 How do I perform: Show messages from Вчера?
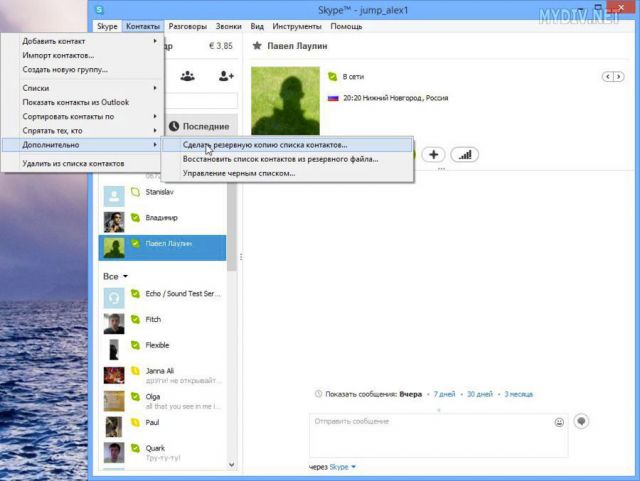411,394
